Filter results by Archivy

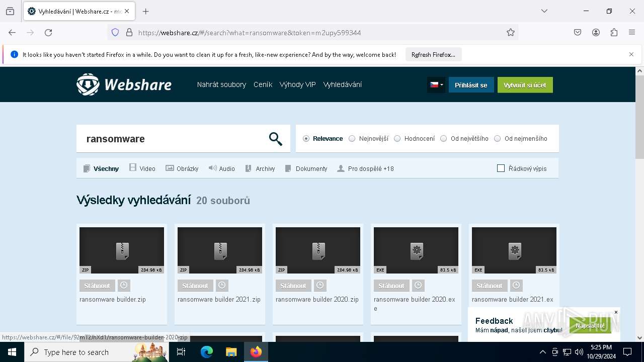tap(260, 168)
